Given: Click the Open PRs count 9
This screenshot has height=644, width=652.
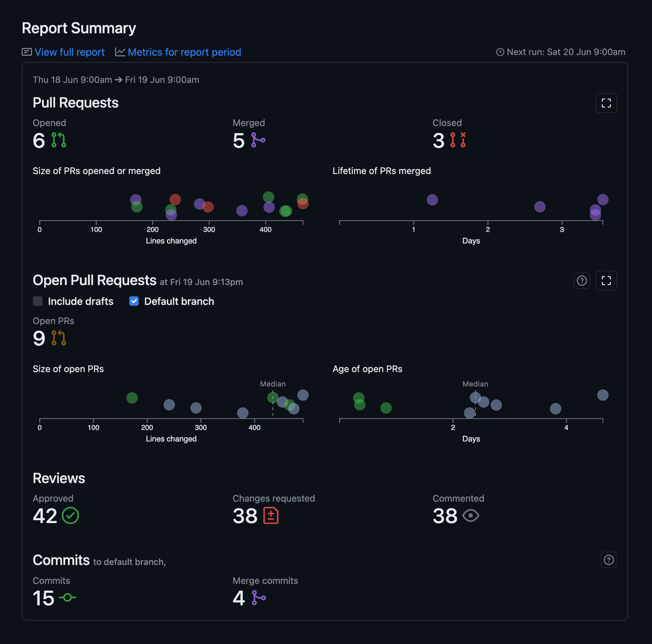Looking at the screenshot, I should point(38,339).
